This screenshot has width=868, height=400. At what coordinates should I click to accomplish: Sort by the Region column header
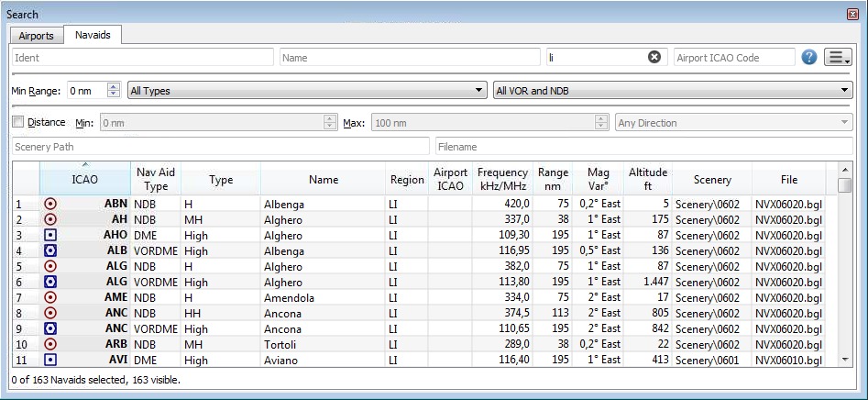[x=407, y=179]
